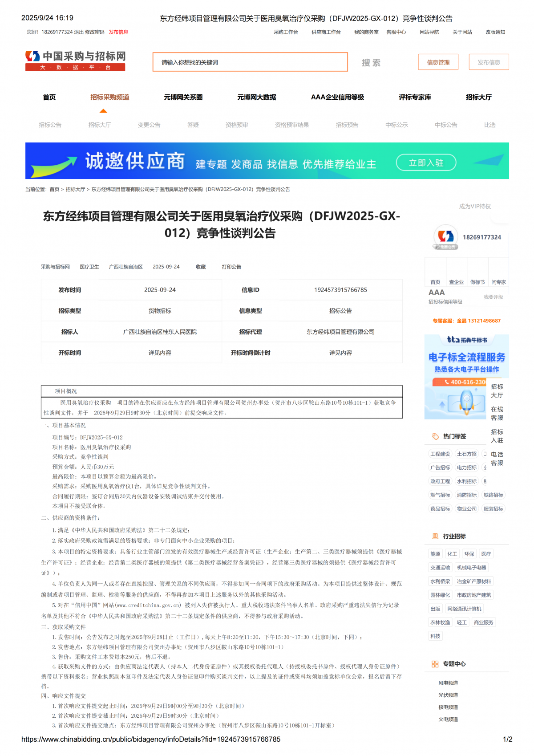Select 首页 in the main navigation bar
This screenshot has height=756, width=534.
(x=49, y=97)
